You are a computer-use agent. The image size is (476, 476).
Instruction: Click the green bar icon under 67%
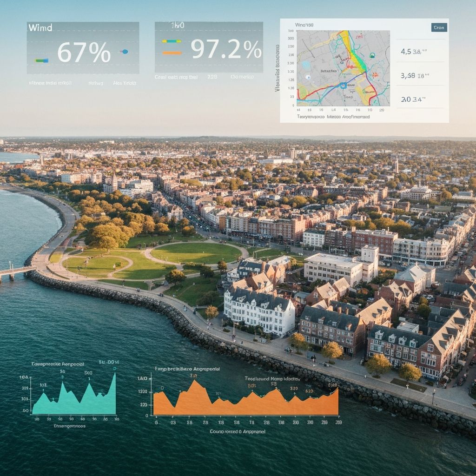click(40, 60)
